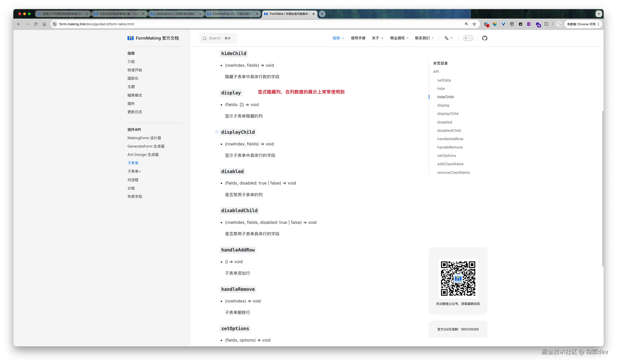Click the page zoom magnifier icon
The image size is (617, 364).
pyautogui.click(x=466, y=24)
